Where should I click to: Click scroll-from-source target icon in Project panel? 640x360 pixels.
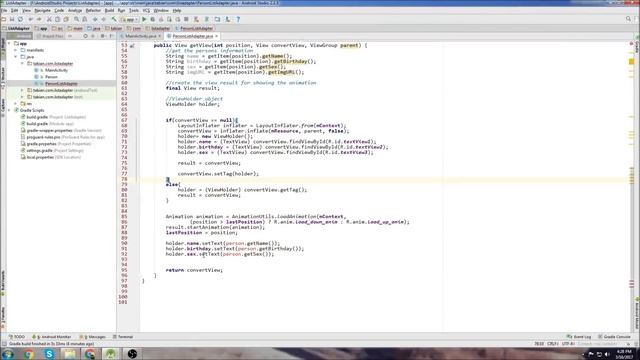point(85,36)
